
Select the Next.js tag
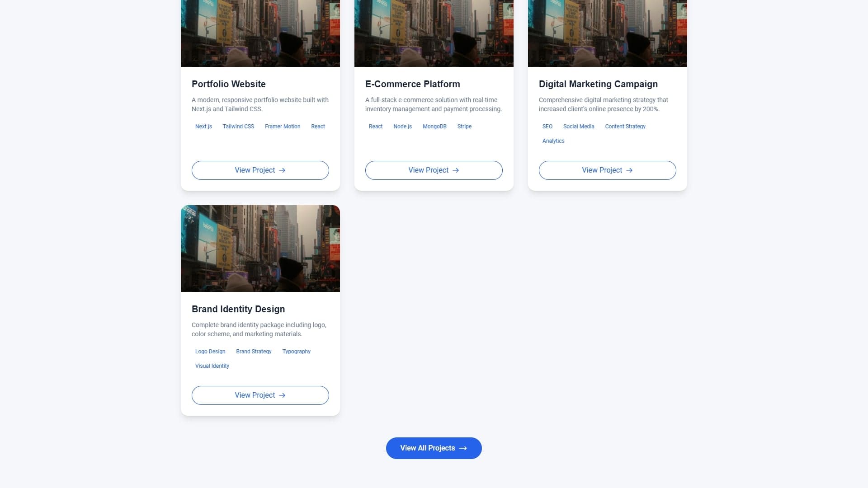point(203,127)
